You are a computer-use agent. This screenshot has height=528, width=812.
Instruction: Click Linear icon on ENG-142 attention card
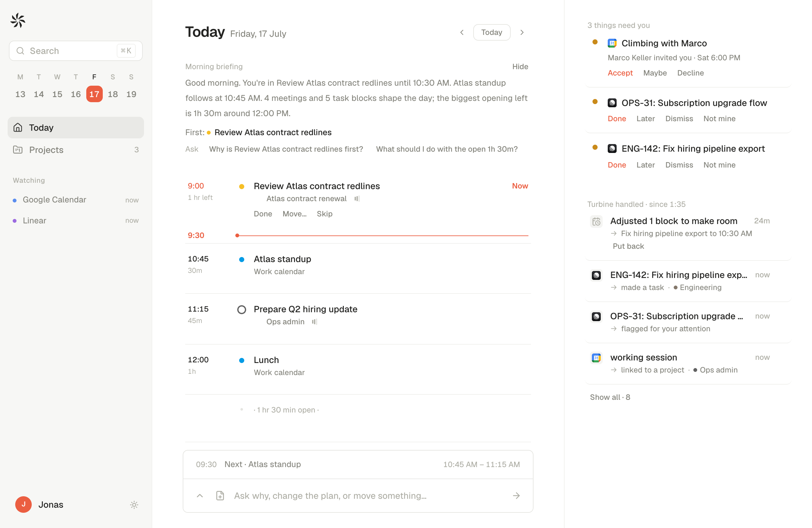(x=612, y=148)
